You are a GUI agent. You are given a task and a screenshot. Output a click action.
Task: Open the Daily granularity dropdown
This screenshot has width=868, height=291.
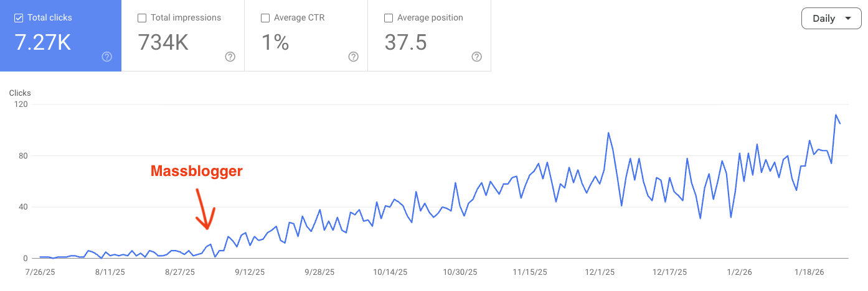pyautogui.click(x=831, y=19)
